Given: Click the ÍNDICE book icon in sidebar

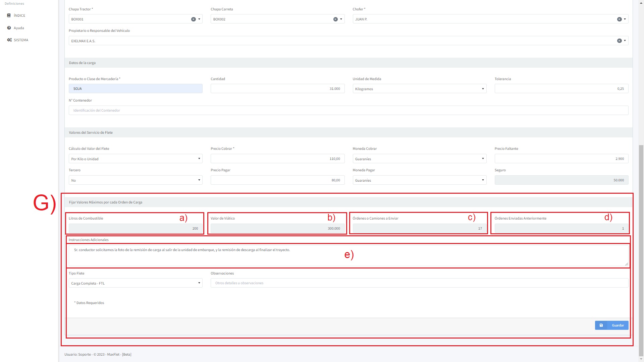Looking at the screenshot, I should 9,15.
